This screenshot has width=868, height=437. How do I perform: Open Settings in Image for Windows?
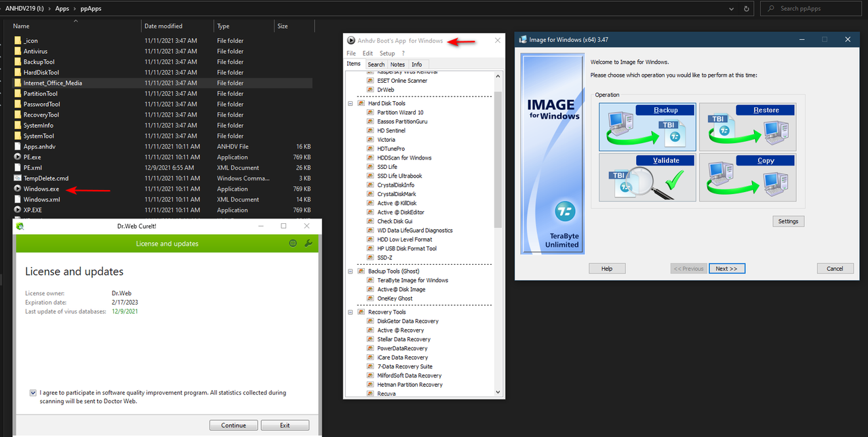[x=788, y=221]
